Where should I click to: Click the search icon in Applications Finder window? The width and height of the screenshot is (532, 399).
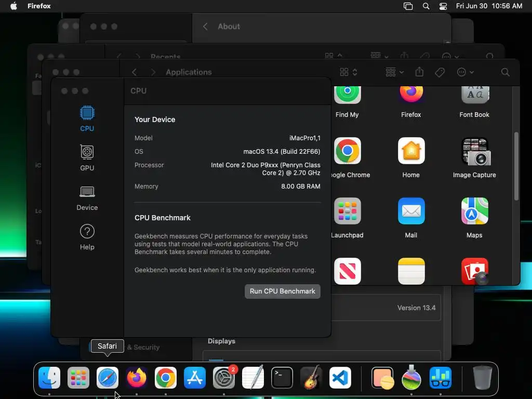click(x=505, y=72)
